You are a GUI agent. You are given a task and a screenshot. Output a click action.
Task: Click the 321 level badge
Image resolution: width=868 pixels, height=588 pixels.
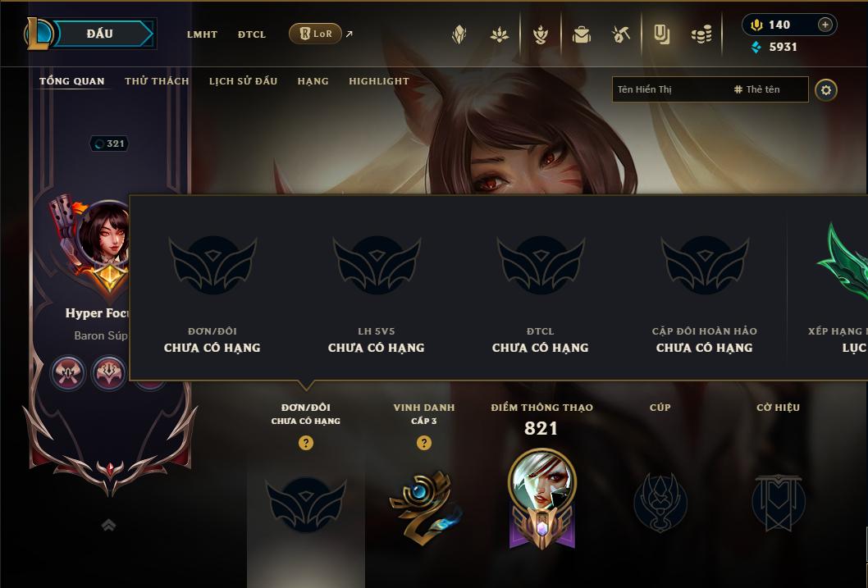pos(109,144)
